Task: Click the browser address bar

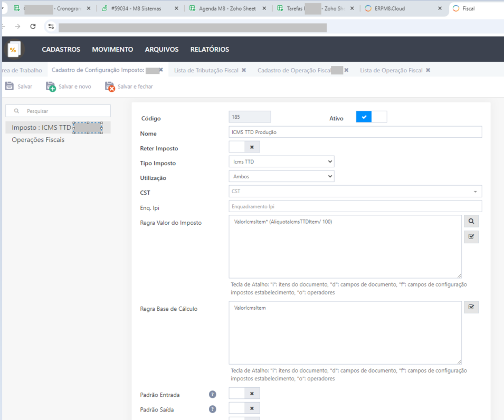Action: click(x=192, y=27)
